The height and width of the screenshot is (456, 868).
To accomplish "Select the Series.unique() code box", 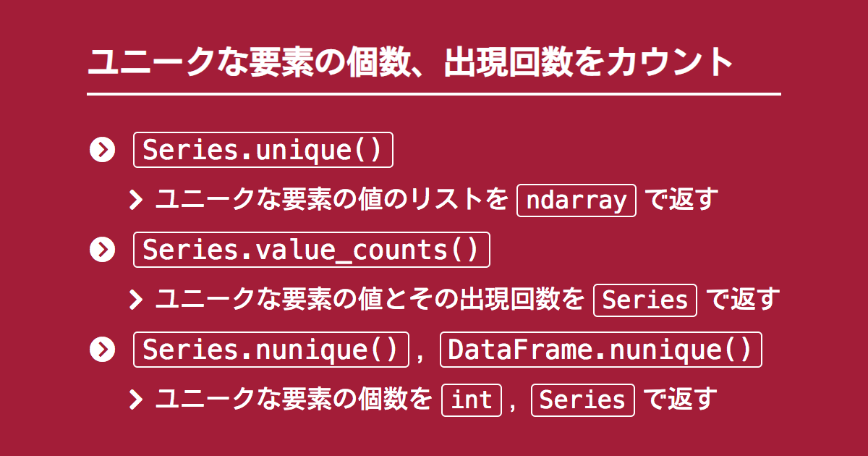I will click(x=263, y=150).
